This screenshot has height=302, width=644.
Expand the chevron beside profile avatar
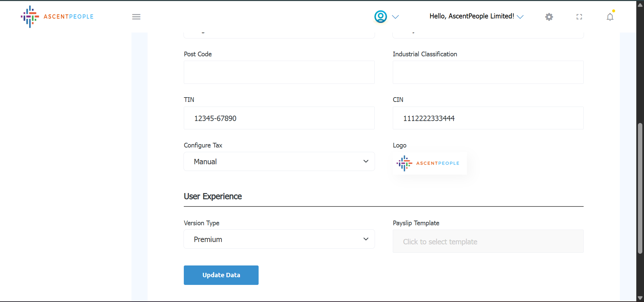[395, 17]
